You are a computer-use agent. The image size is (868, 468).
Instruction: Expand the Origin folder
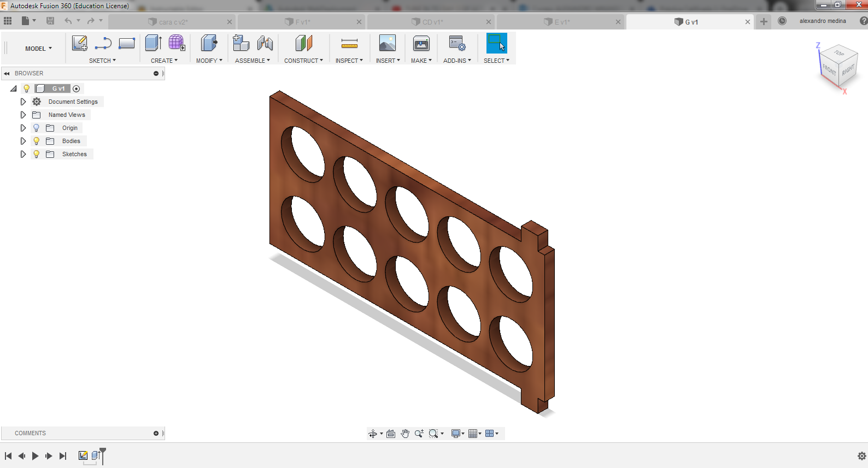23,128
